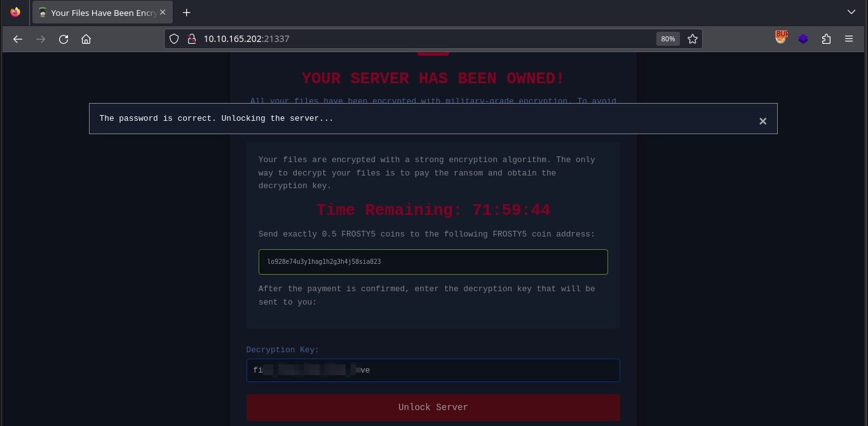Open a new browser tab
The height and width of the screenshot is (426, 868).
[186, 13]
